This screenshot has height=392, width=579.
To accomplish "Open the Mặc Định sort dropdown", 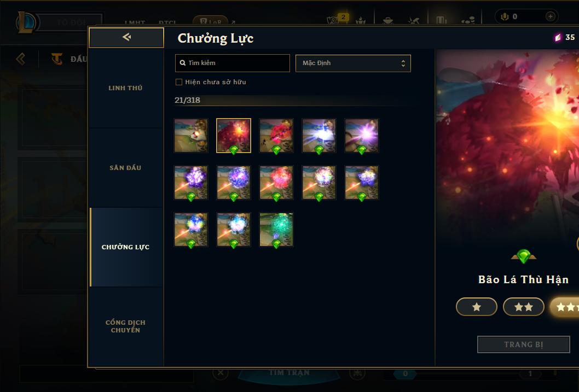I will tap(353, 63).
